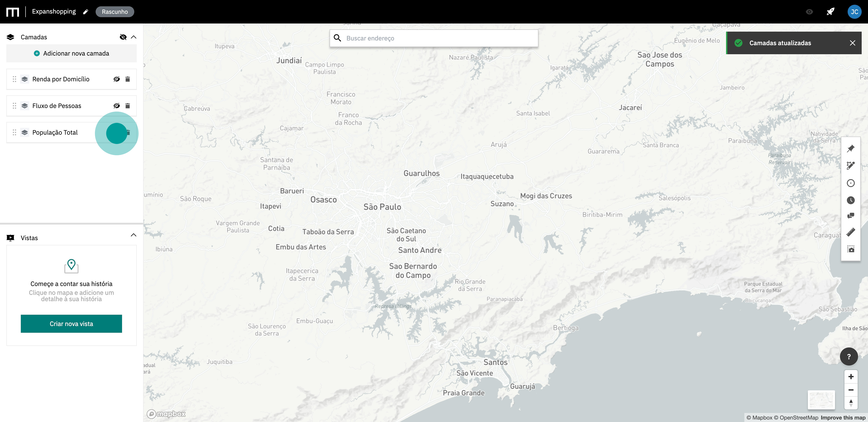This screenshot has width=868, height=422.
Task: Click the Renda por Domicílio layer stack icon
Action: [25, 79]
